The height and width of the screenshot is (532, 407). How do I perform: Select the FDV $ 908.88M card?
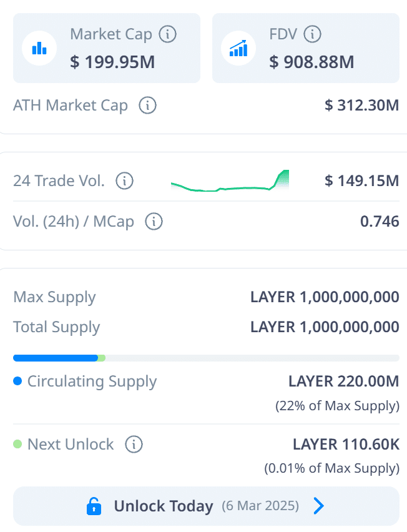point(306,48)
